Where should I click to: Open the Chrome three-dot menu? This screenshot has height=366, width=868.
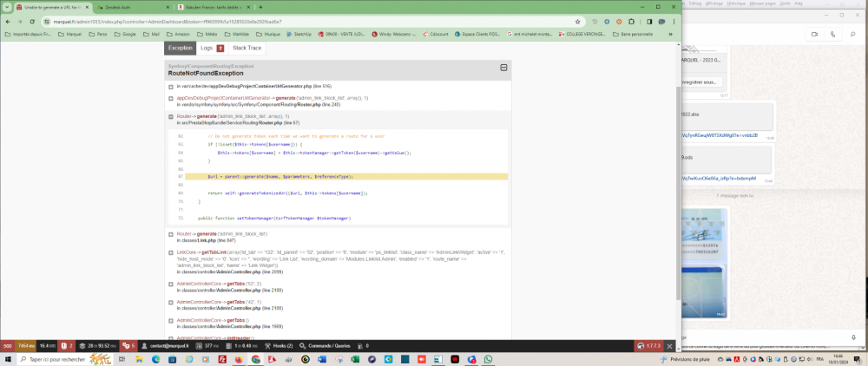(x=674, y=22)
